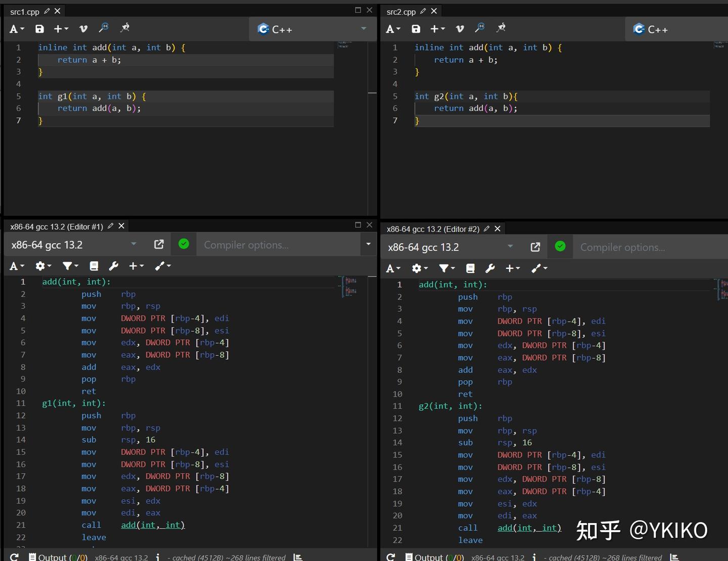Open Output (0/0) button in Editor #2 pane
728x561 pixels.
pyautogui.click(x=434, y=557)
